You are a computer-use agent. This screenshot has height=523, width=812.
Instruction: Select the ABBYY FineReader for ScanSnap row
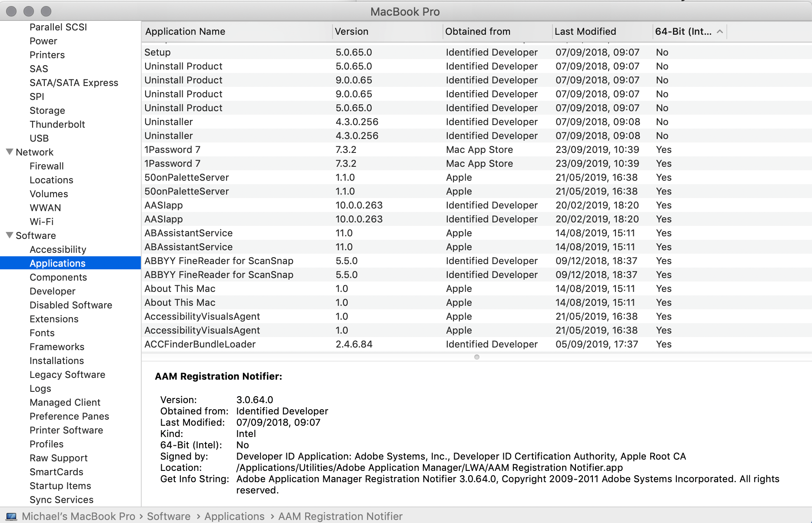pos(219,261)
